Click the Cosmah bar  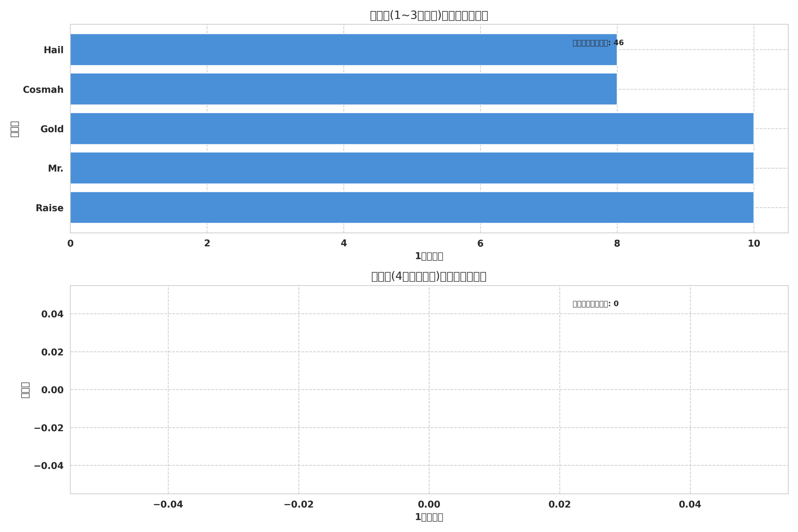(343, 89)
